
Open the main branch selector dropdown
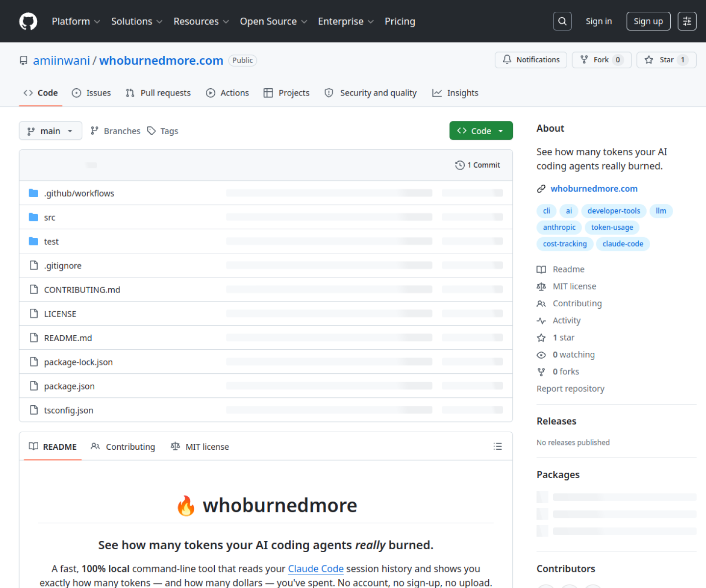tap(50, 131)
